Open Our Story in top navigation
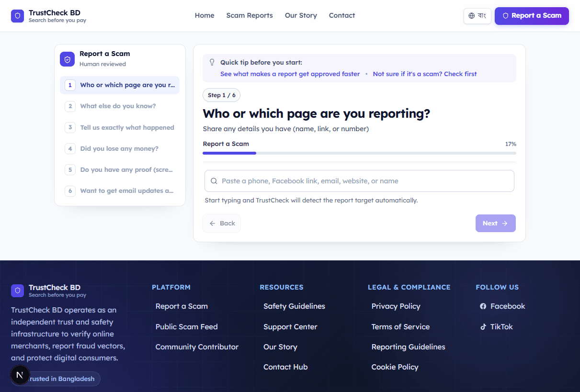580x392 pixels. tap(301, 15)
